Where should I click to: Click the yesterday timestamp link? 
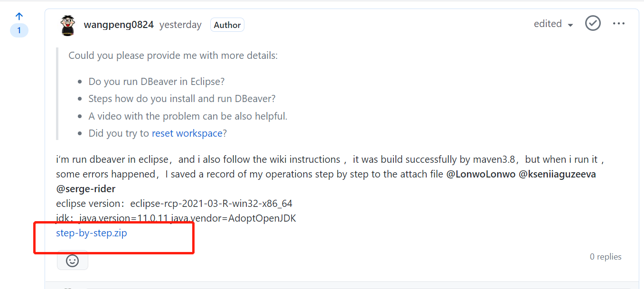point(180,24)
